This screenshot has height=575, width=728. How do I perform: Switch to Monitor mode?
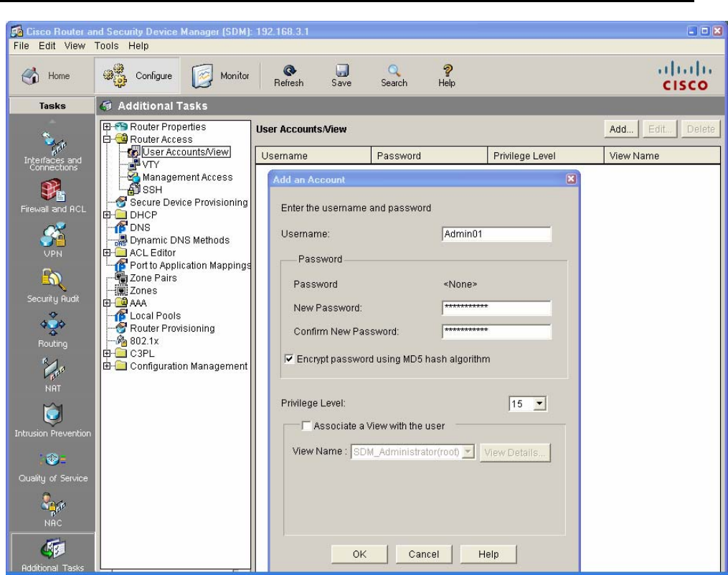point(220,76)
